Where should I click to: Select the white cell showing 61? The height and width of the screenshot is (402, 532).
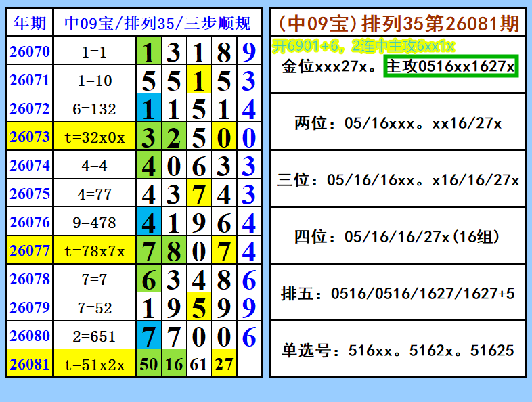[x=199, y=365]
